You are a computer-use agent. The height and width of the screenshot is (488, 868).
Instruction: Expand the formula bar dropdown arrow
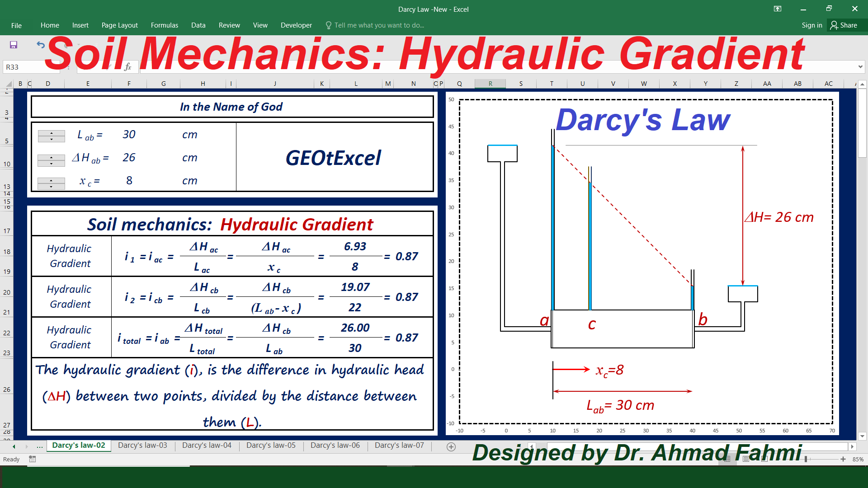click(x=860, y=67)
